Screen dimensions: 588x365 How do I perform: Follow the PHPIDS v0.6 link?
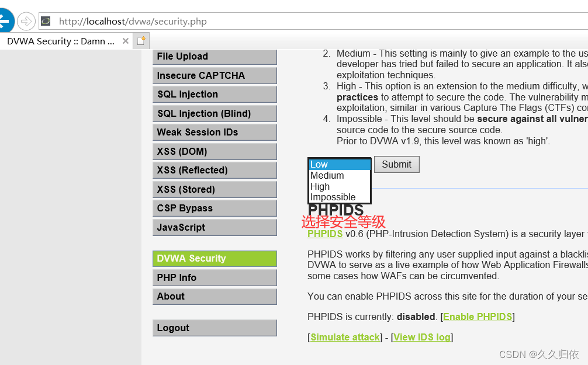click(x=325, y=234)
